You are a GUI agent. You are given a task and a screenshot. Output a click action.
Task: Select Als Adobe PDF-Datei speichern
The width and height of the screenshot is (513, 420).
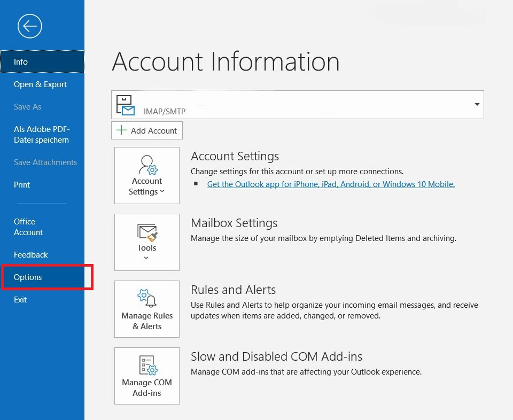point(42,135)
